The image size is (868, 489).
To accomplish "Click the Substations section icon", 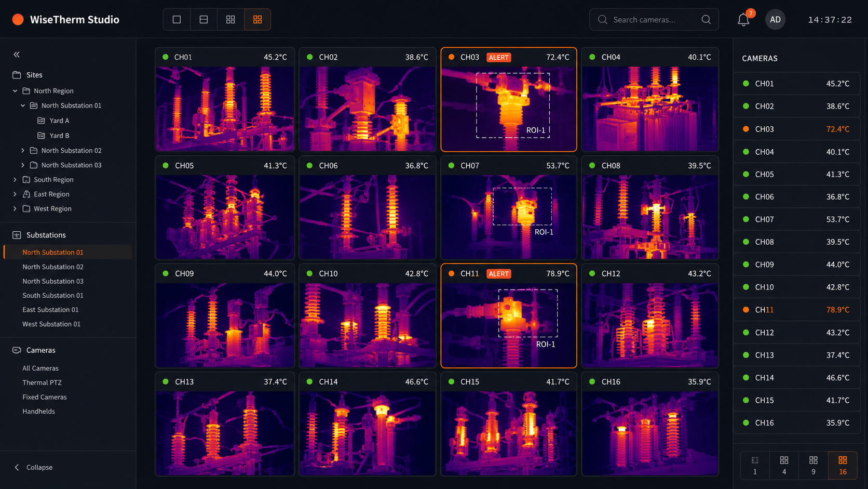I will point(17,235).
